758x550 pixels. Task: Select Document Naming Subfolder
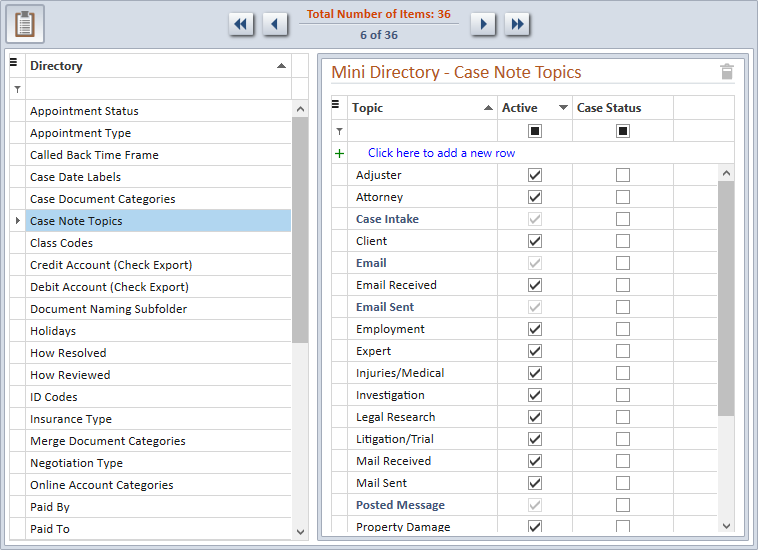(158, 309)
